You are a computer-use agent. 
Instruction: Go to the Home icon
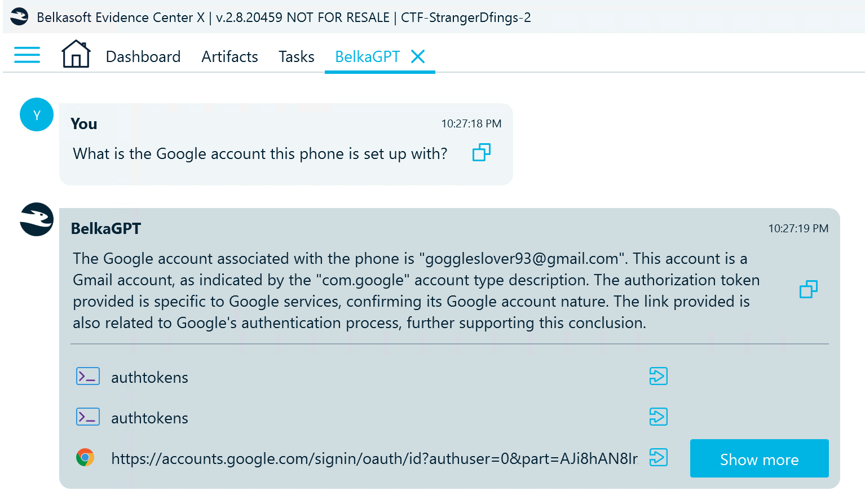click(x=76, y=54)
